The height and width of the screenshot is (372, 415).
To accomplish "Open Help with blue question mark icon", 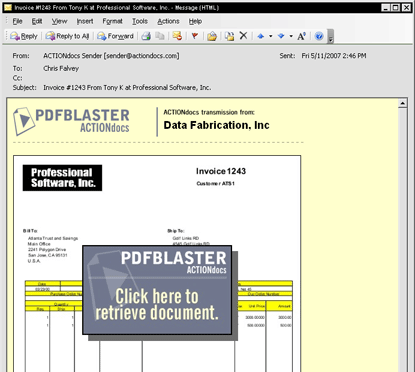I will pyautogui.click(x=319, y=36).
